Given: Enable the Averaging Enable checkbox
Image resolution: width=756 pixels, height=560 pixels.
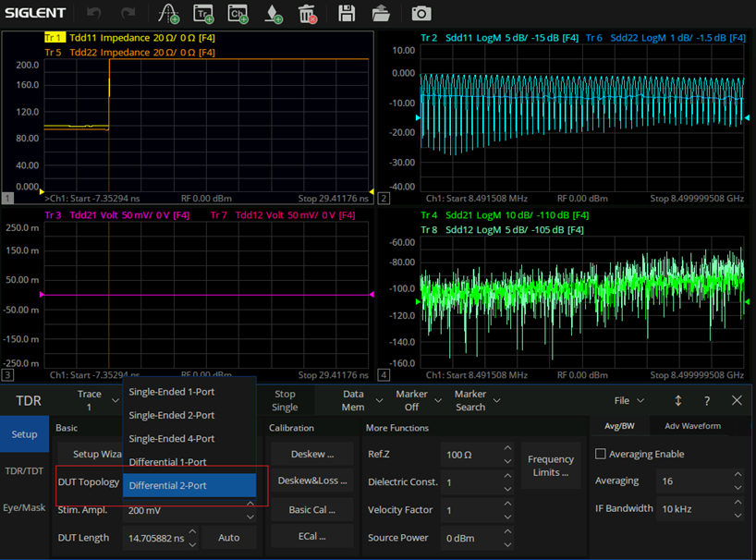Looking at the screenshot, I should (600, 454).
